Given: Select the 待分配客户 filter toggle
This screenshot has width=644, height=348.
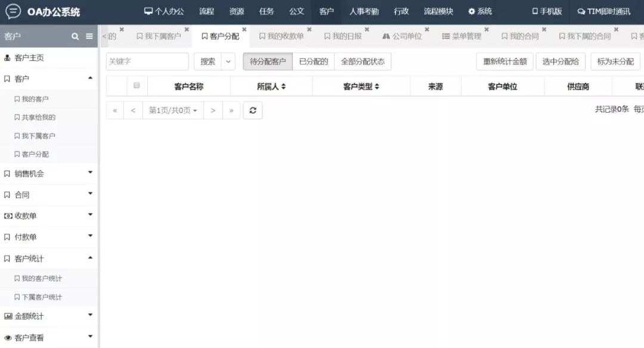Looking at the screenshot, I should point(268,61).
